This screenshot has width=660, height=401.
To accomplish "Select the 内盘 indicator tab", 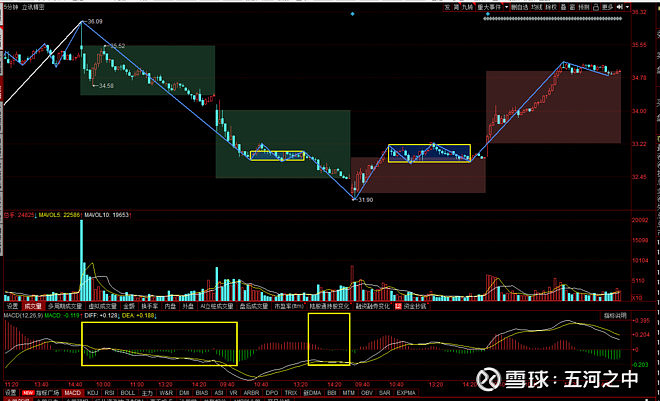I will click(170, 306).
